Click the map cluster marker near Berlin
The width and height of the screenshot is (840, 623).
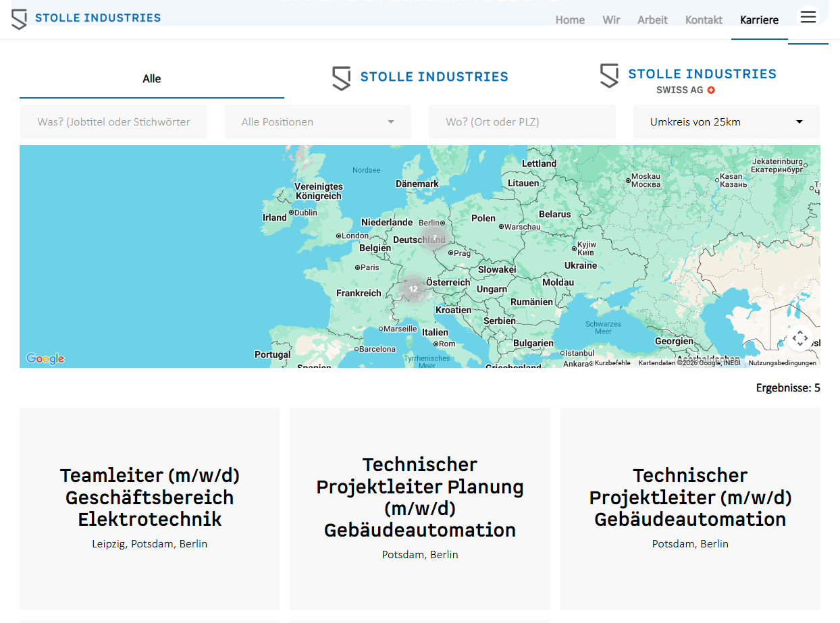434,238
